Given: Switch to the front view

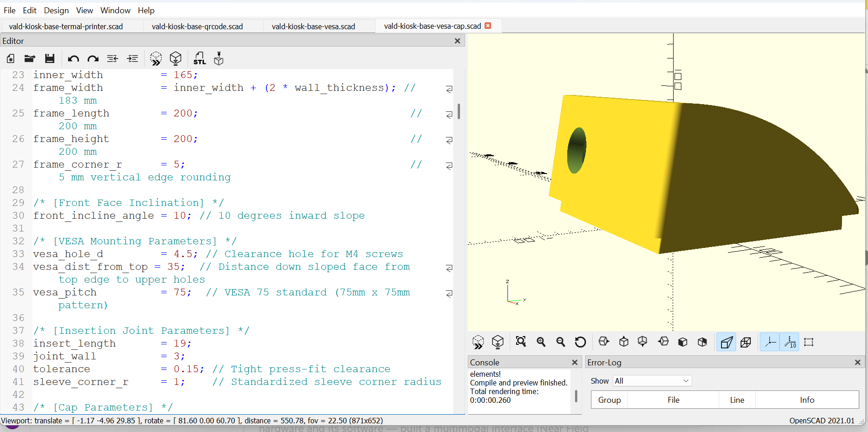Looking at the screenshot, I should [683, 342].
